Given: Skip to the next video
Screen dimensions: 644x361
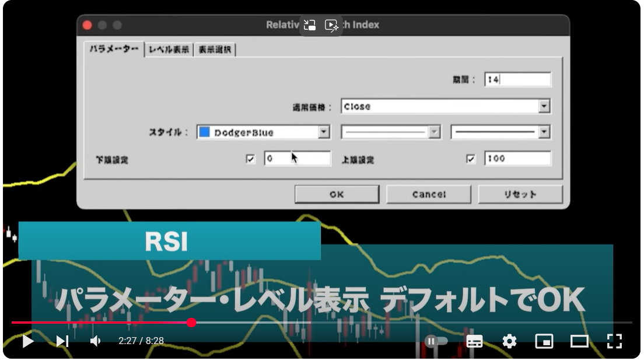Looking at the screenshot, I should (62, 341).
